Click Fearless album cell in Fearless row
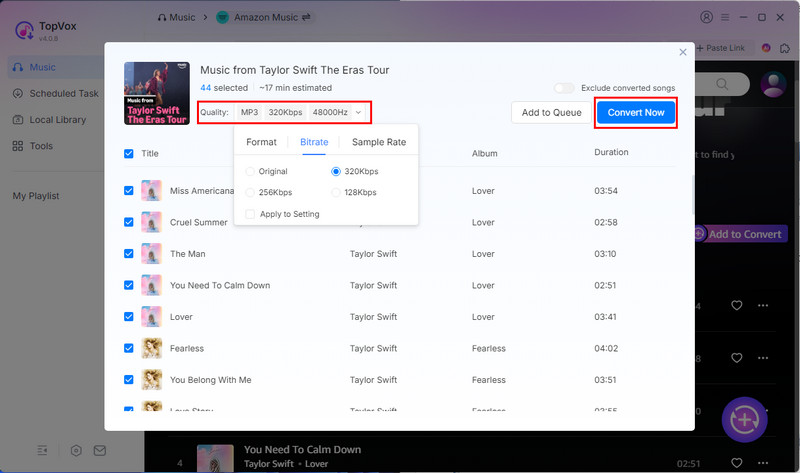Screen dimensions: 800x473 click(x=489, y=348)
